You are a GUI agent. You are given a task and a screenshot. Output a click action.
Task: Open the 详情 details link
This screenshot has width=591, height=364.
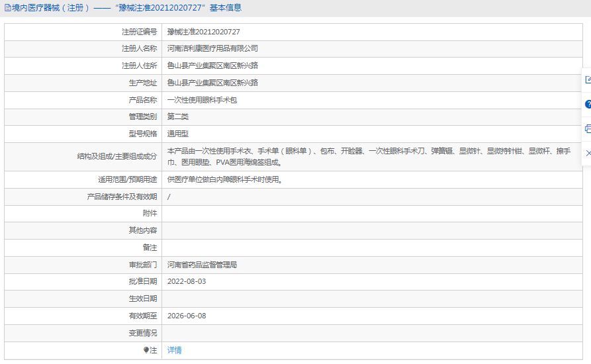click(174, 350)
